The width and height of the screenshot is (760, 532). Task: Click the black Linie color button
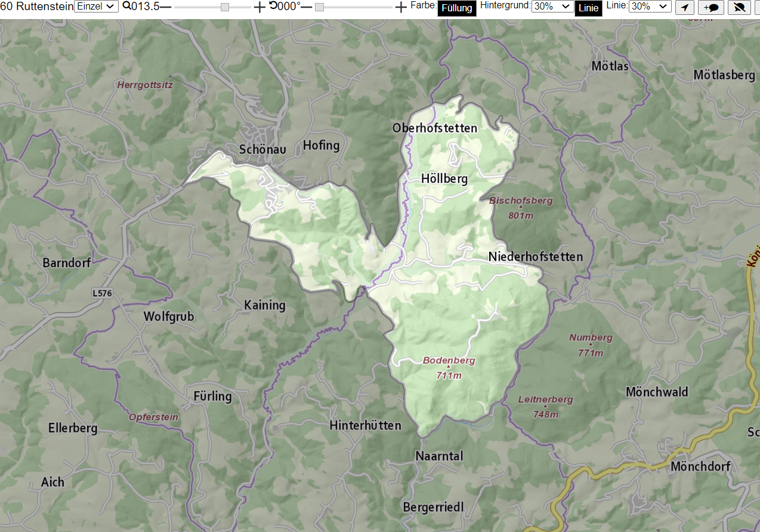pyautogui.click(x=588, y=8)
